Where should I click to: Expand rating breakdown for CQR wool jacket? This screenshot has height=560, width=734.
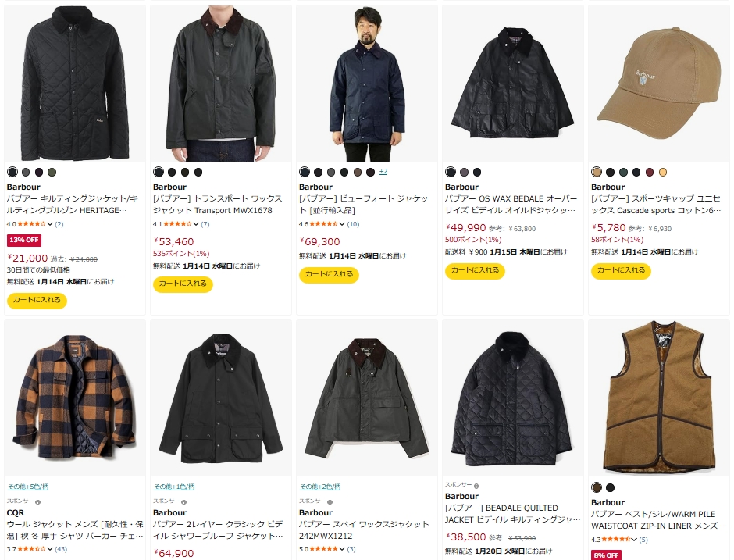coord(52,549)
